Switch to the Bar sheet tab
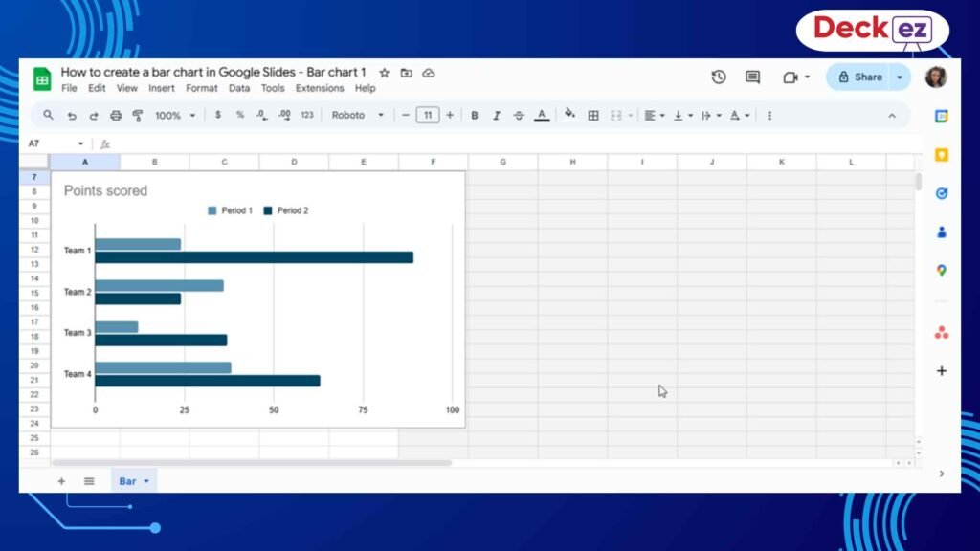 (x=125, y=481)
